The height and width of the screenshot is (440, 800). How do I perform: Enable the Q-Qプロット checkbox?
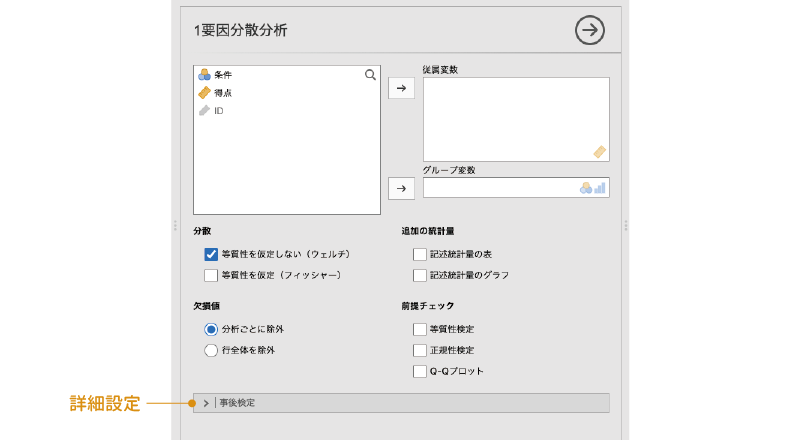tap(420, 371)
